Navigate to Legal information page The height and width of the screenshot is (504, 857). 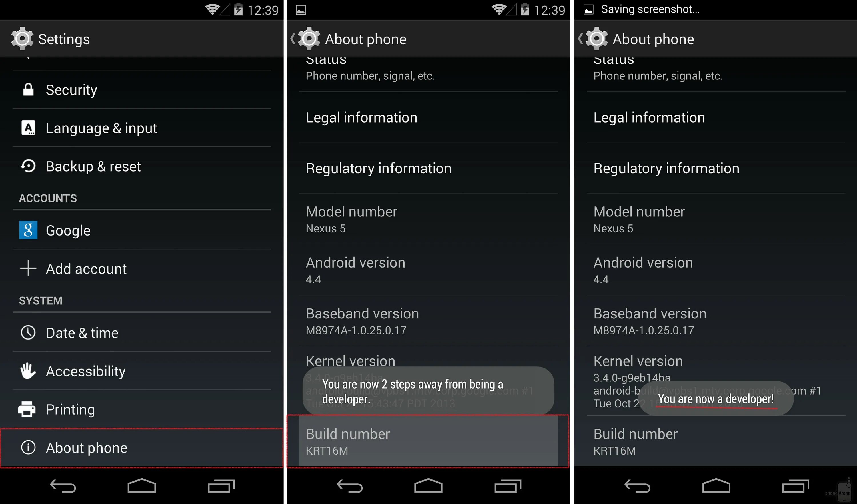click(x=428, y=117)
